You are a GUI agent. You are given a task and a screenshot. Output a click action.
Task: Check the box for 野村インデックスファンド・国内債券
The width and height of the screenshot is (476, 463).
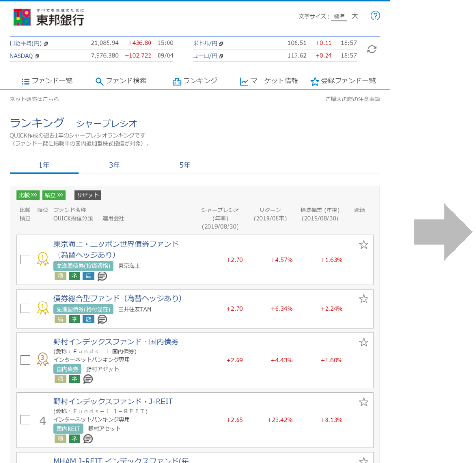click(25, 360)
